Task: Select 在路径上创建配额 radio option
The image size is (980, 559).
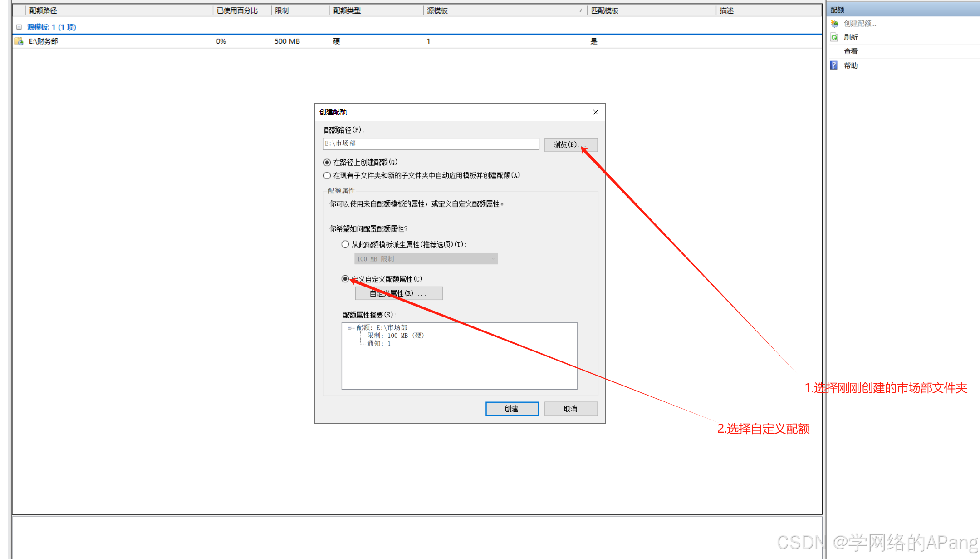Action: tap(327, 163)
